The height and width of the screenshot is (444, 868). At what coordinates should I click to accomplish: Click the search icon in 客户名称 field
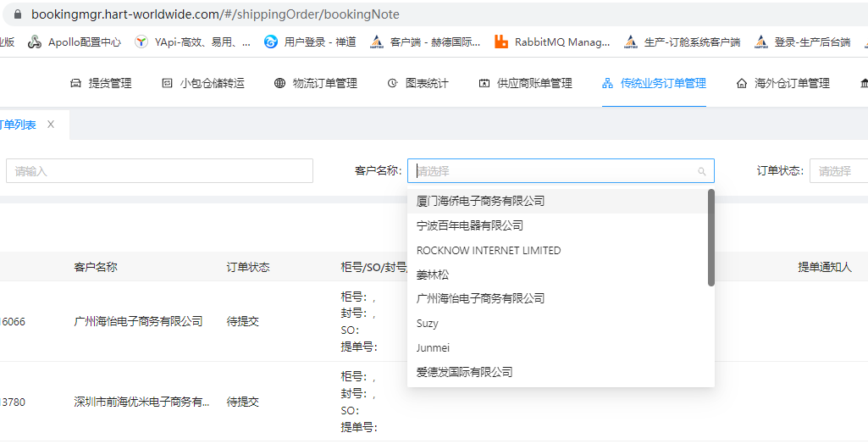point(701,171)
